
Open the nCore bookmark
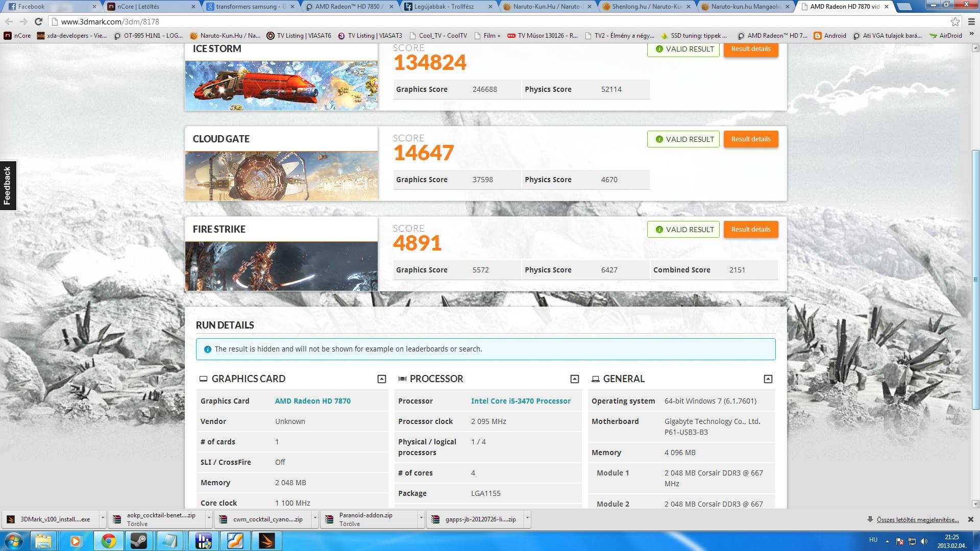point(18,36)
